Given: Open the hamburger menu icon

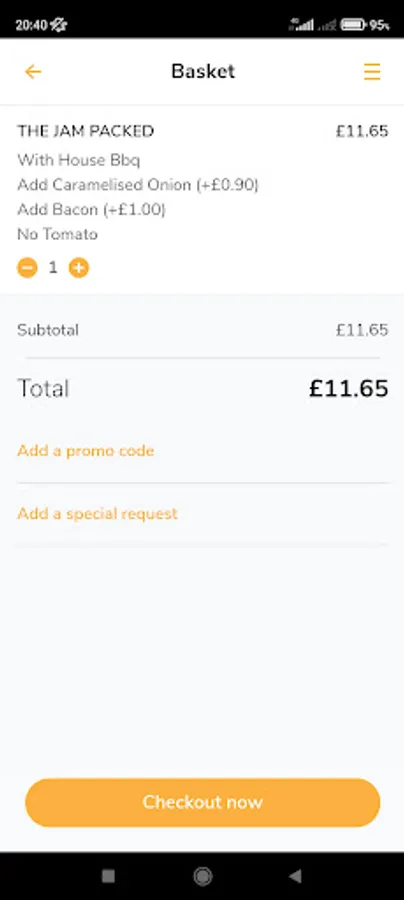Looking at the screenshot, I should 372,72.
